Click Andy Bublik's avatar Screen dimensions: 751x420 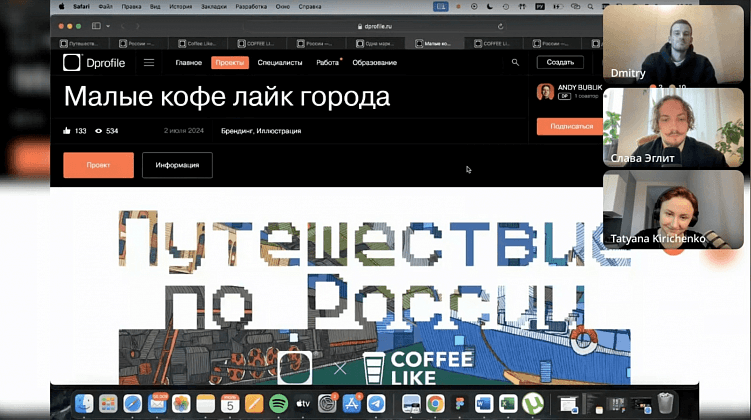(x=545, y=91)
